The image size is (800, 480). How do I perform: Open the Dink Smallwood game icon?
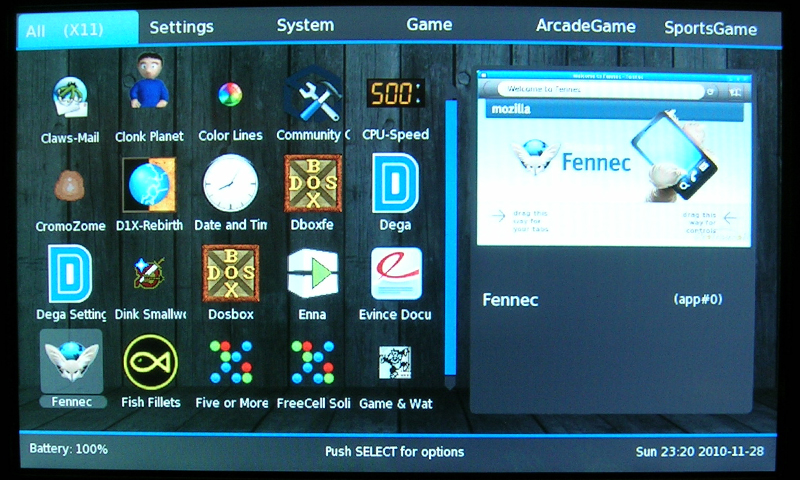click(149, 274)
